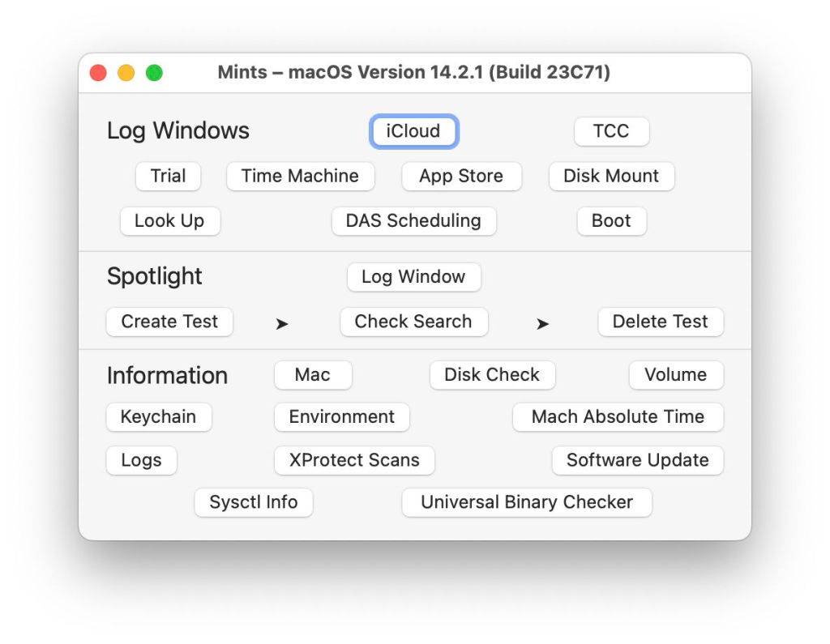Screen dimensions: 830x644
Task: Click the Look Up button
Action: coord(169,220)
